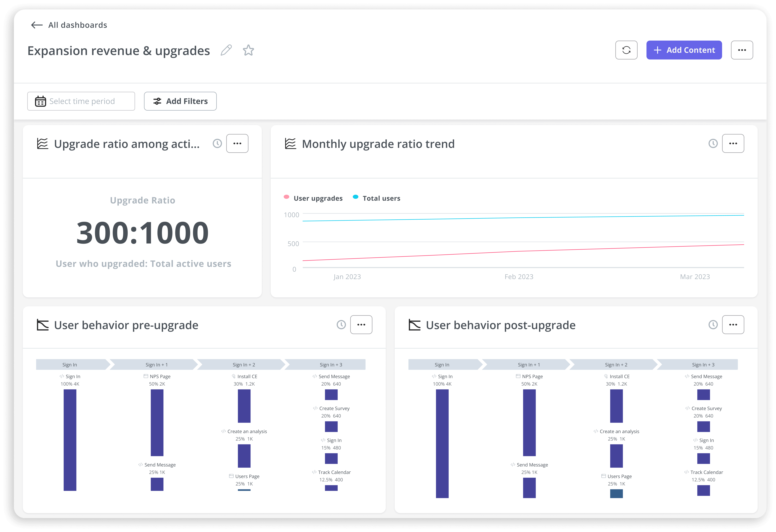Open the overflow menu on Upgrade ratio widget
The width and height of the screenshot is (776, 532).
[237, 143]
